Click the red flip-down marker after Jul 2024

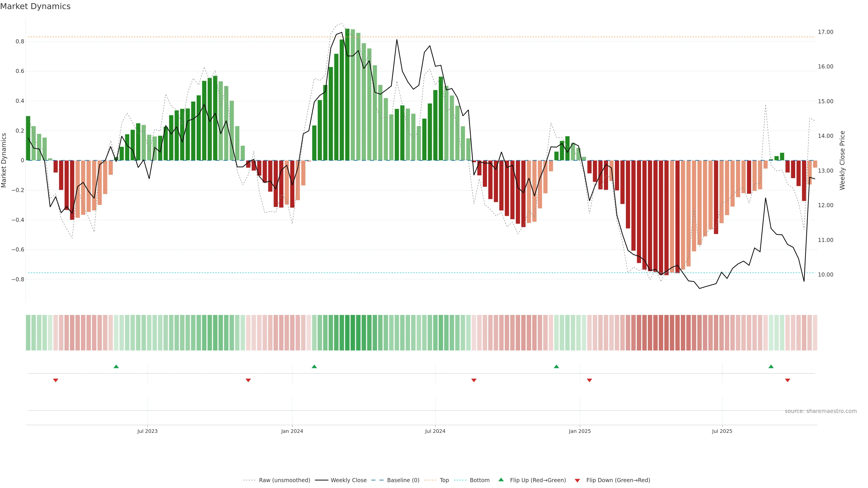coord(474,380)
